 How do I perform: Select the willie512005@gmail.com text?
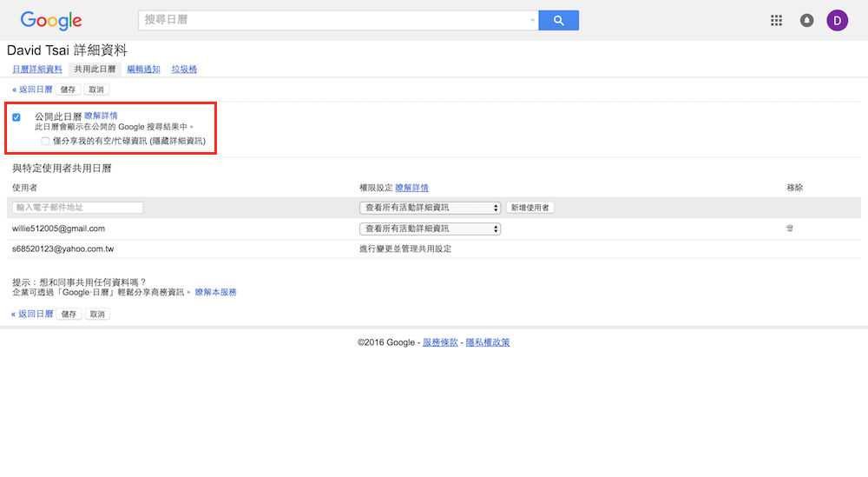click(59, 229)
